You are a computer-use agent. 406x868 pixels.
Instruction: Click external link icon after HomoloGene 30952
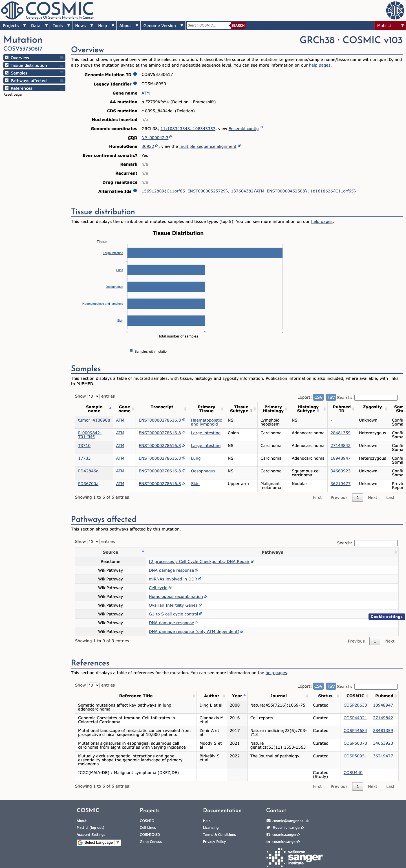click(x=156, y=146)
